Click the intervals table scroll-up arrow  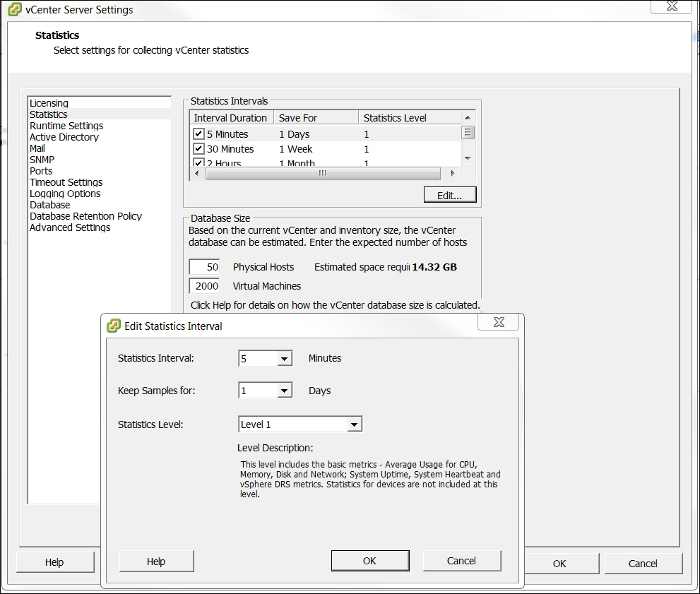pos(468,118)
